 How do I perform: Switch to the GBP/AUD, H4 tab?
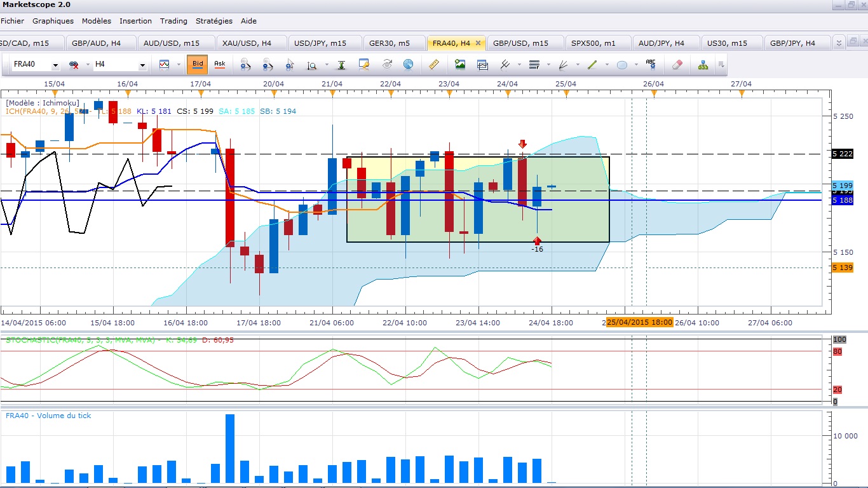[102, 43]
